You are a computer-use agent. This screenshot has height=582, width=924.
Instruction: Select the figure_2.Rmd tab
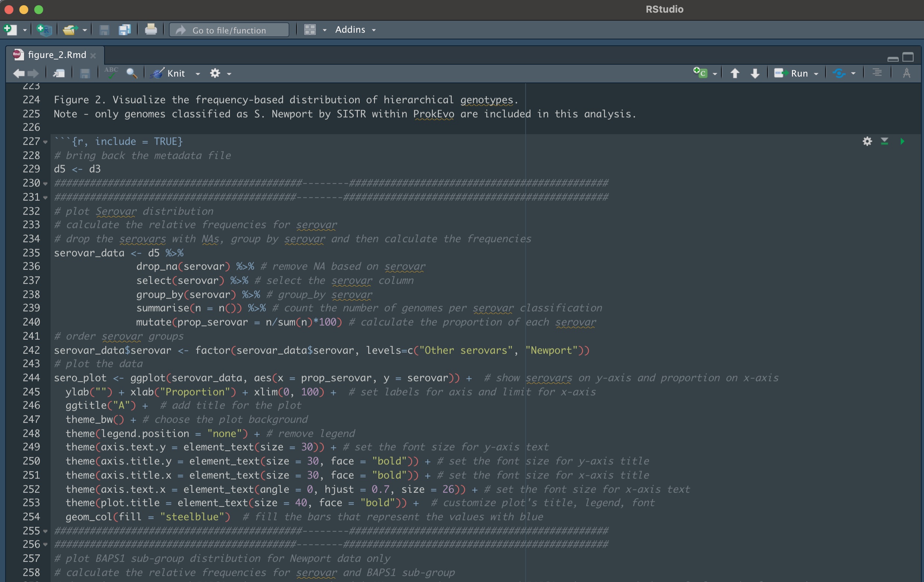point(57,55)
